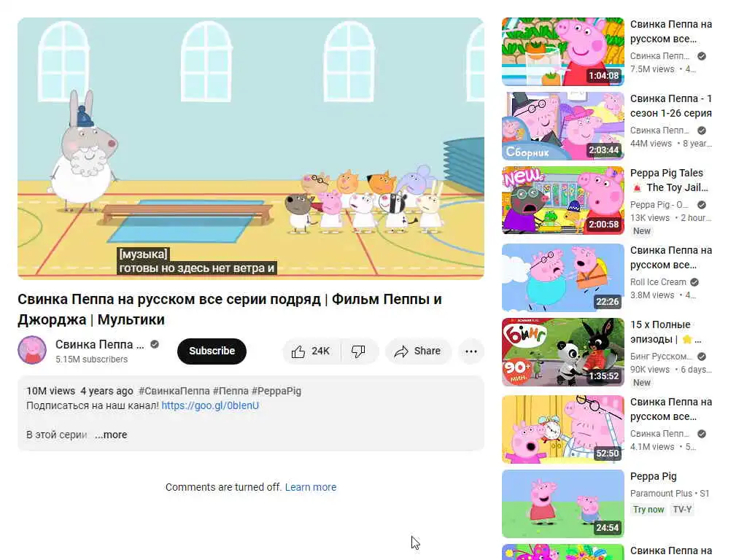Viewport: 747px width, 560px height.
Task: Click the Peppa Pig title of Paramount Plus card
Action: (x=653, y=477)
